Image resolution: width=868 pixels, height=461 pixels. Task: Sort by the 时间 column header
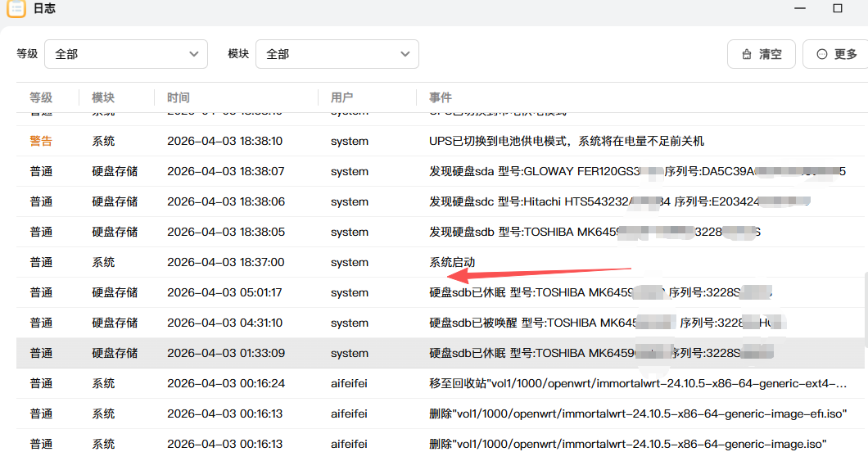coord(179,97)
